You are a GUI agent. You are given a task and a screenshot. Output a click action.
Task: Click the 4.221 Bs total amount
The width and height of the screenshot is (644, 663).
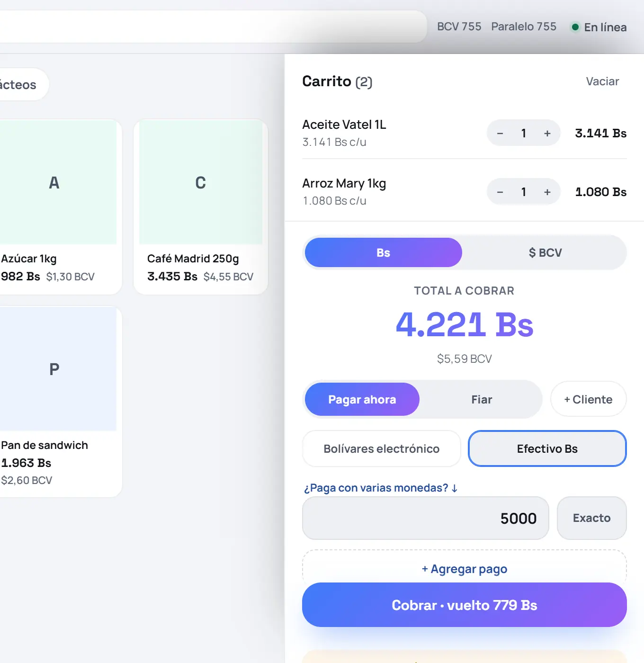pos(465,325)
